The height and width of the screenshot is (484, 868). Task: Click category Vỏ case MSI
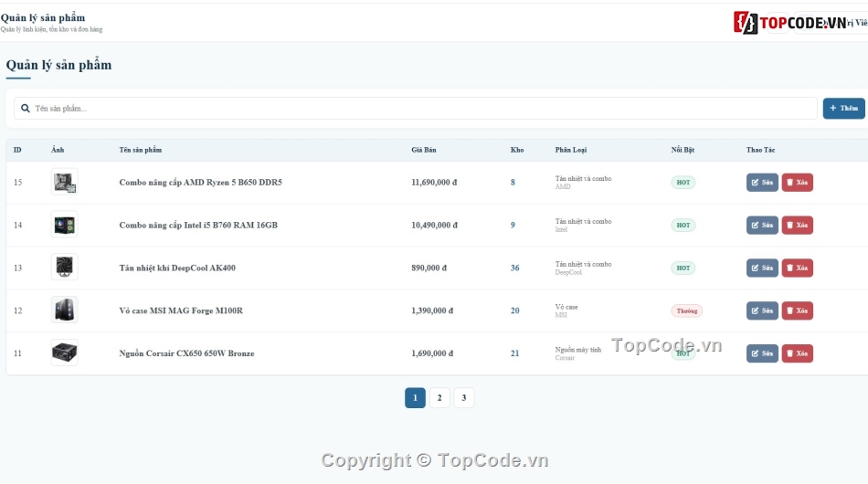pyautogui.click(x=566, y=310)
